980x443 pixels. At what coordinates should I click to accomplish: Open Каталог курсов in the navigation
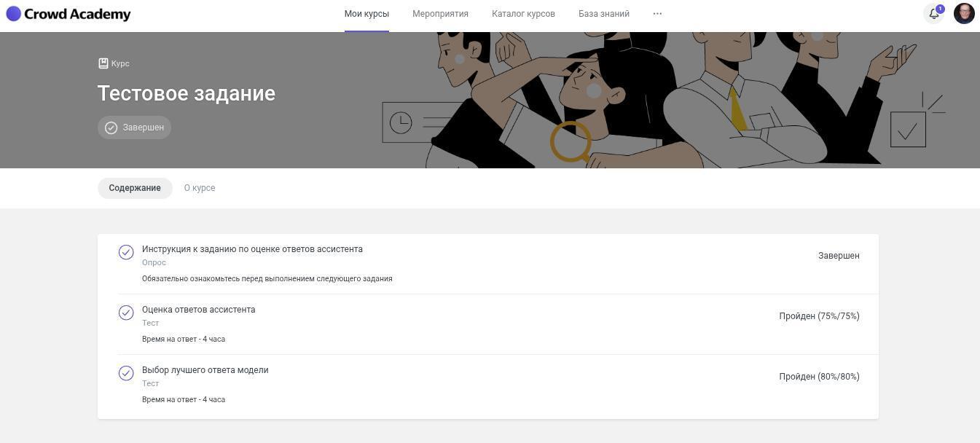point(523,14)
